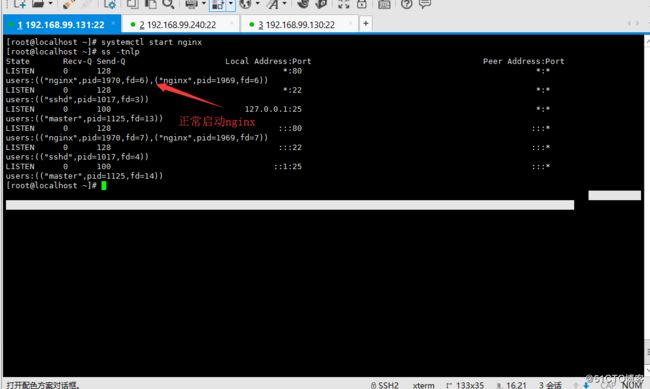Click the master pid=1125,fd=13 users line
650x389 pixels.
84,119
